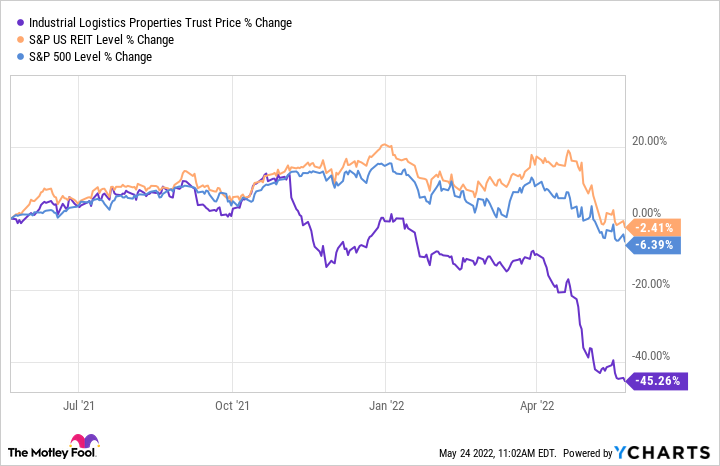
Task: Click the Oct '21 x-axis label
Action: click(233, 408)
